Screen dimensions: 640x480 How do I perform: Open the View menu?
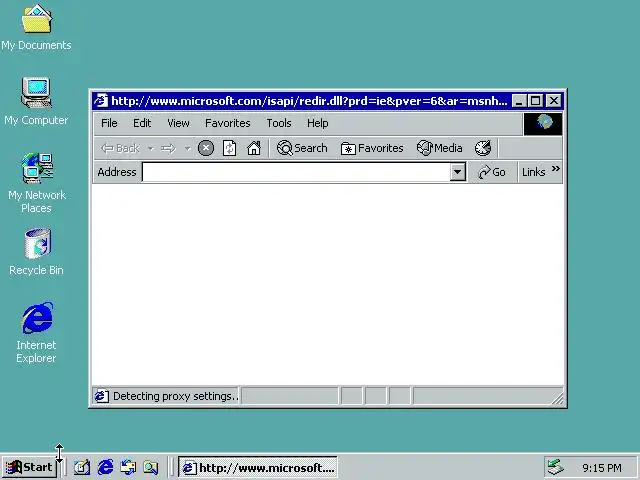click(178, 123)
